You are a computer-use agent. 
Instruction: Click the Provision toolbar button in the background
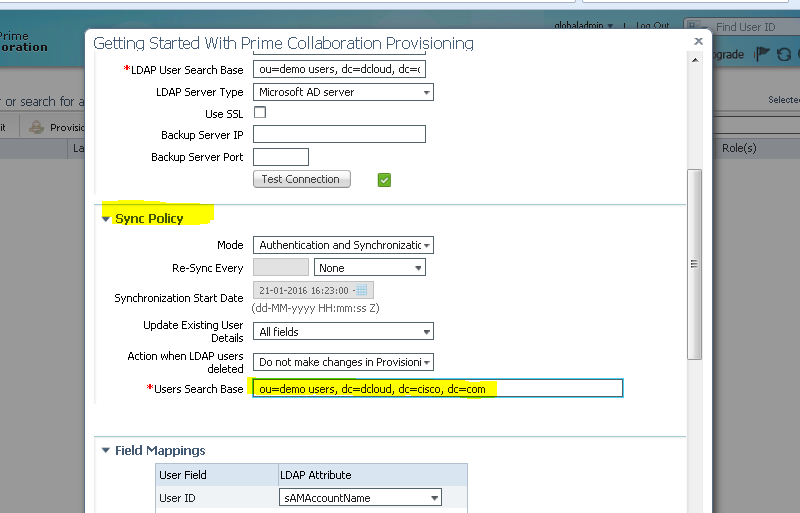(x=57, y=127)
